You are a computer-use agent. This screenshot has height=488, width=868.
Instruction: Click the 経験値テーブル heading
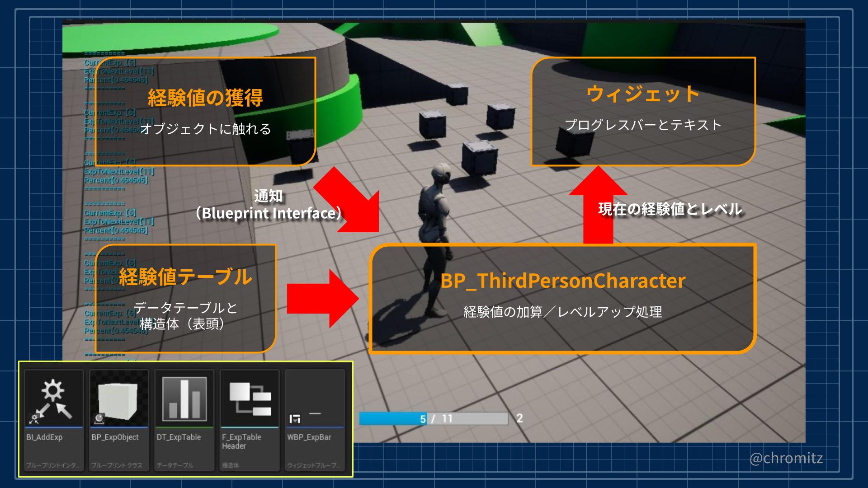[185, 277]
